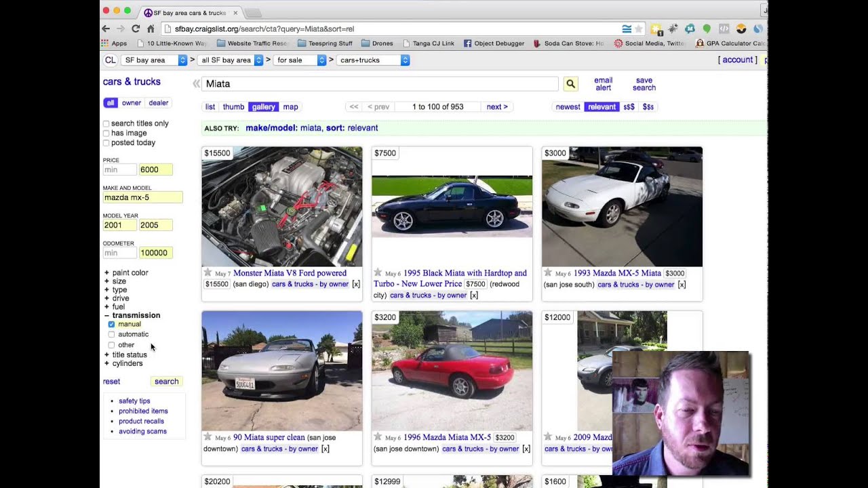Image resolution: width=868 pixels, height=488 pixels.
Task: Click the max price field showing 6000
Action: click(x=155, y=169)
